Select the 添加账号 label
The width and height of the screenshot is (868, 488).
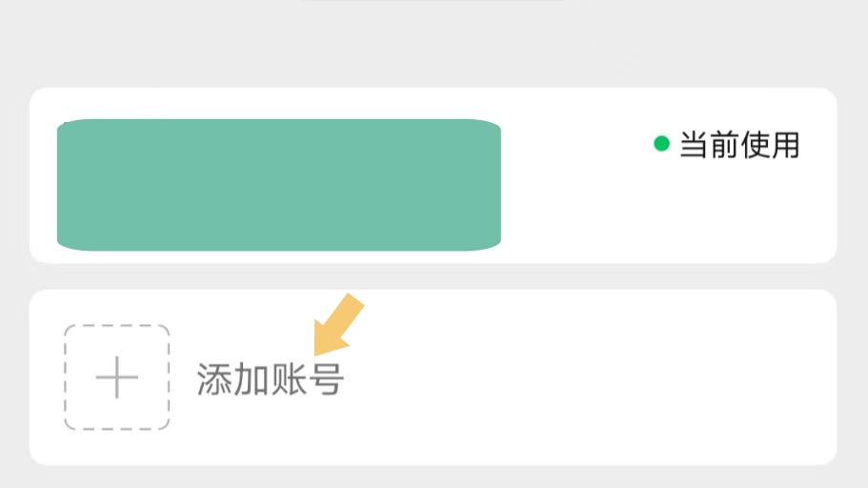(270, 379)
